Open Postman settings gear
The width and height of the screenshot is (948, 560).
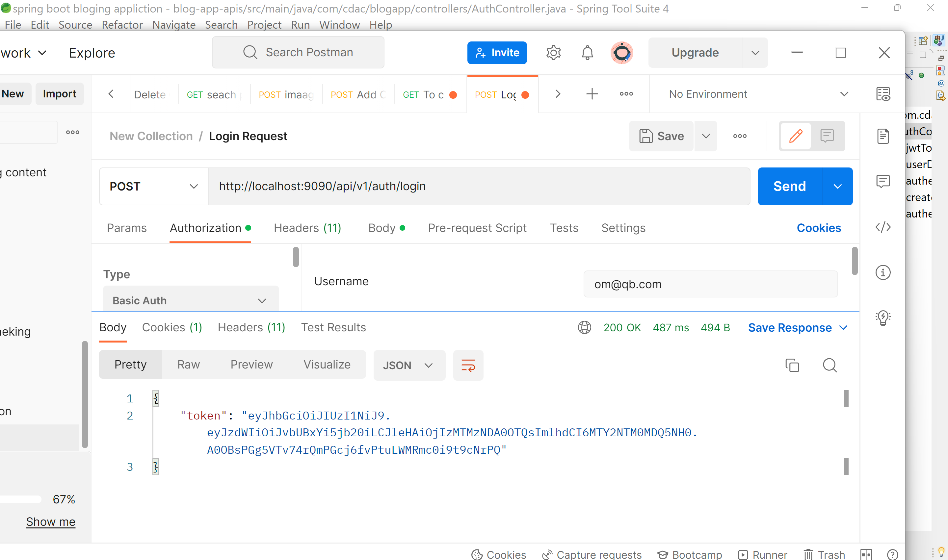(553, 52)
